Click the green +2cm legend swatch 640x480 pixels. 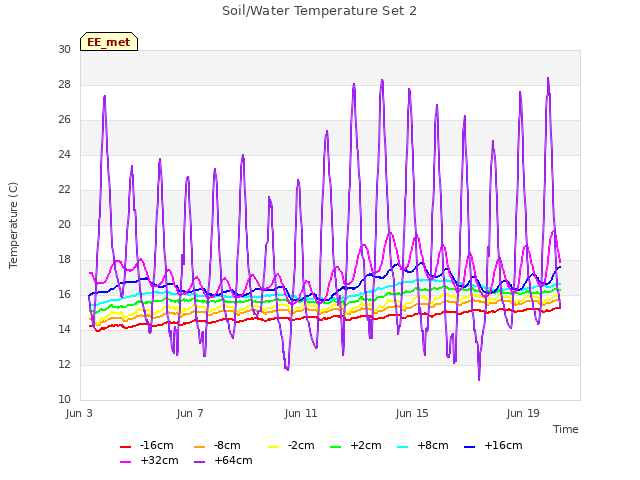point(336,447)
